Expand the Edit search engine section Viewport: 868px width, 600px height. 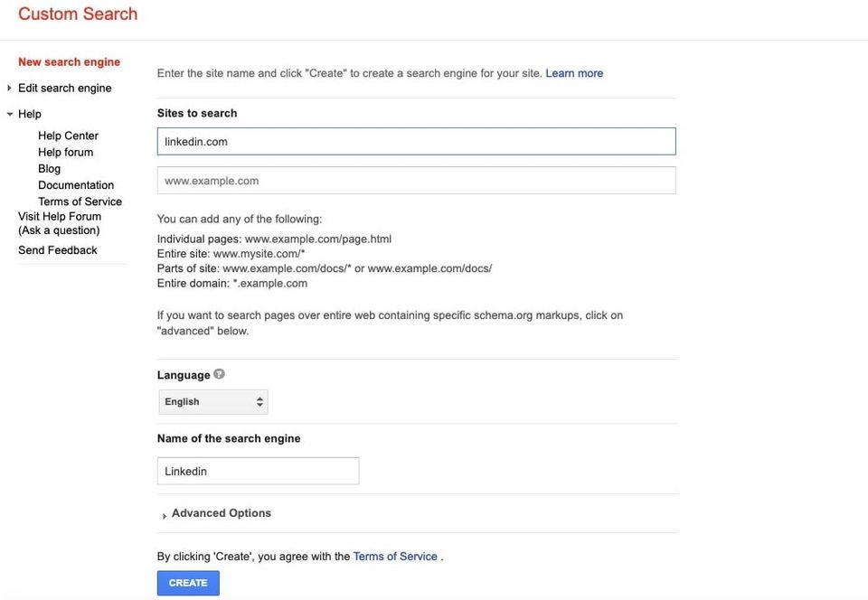[9, 88]
